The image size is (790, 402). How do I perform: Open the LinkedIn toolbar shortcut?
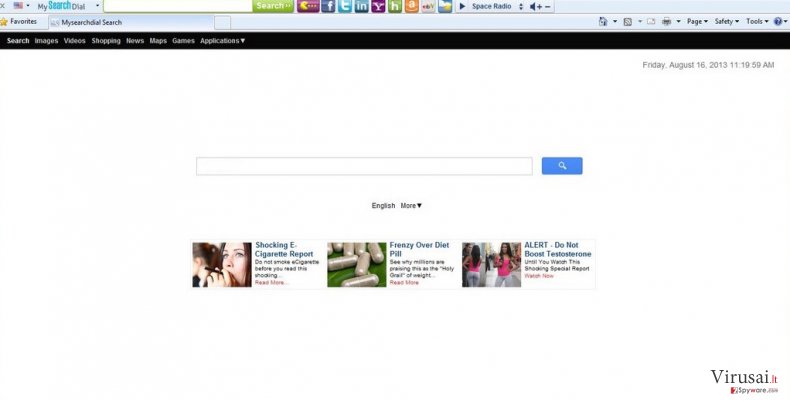[361, 6]
